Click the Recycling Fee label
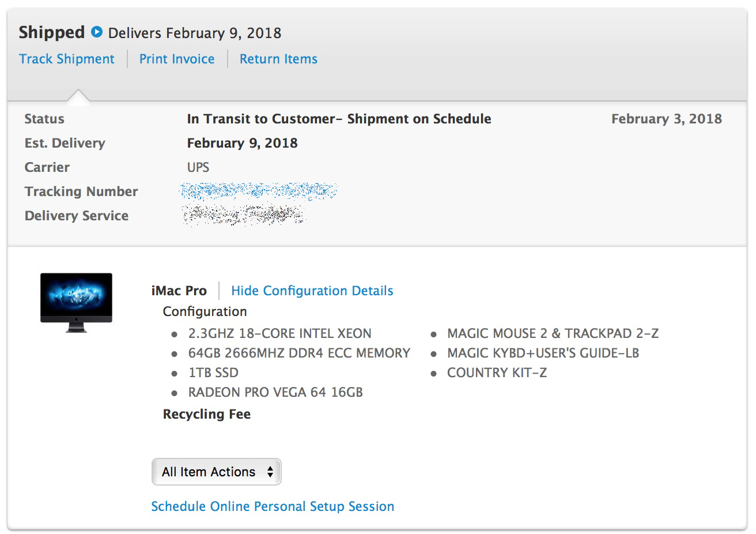 206,414
